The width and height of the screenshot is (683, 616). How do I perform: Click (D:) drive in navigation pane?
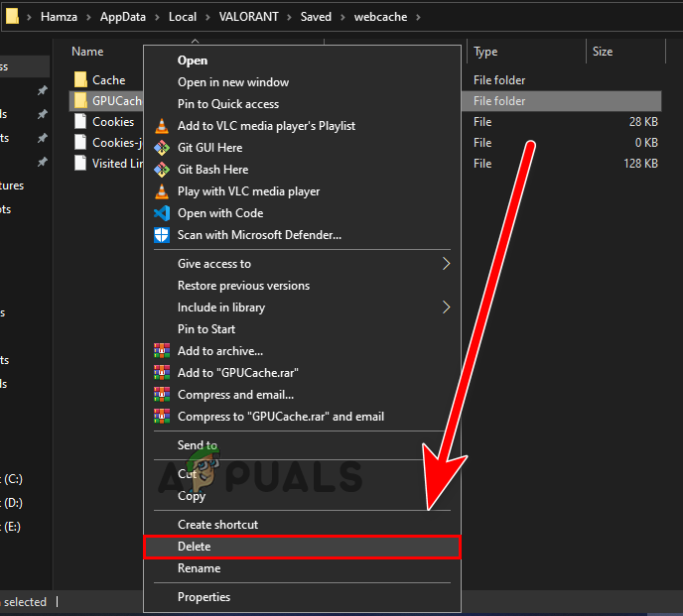click(x=12, y=503)
